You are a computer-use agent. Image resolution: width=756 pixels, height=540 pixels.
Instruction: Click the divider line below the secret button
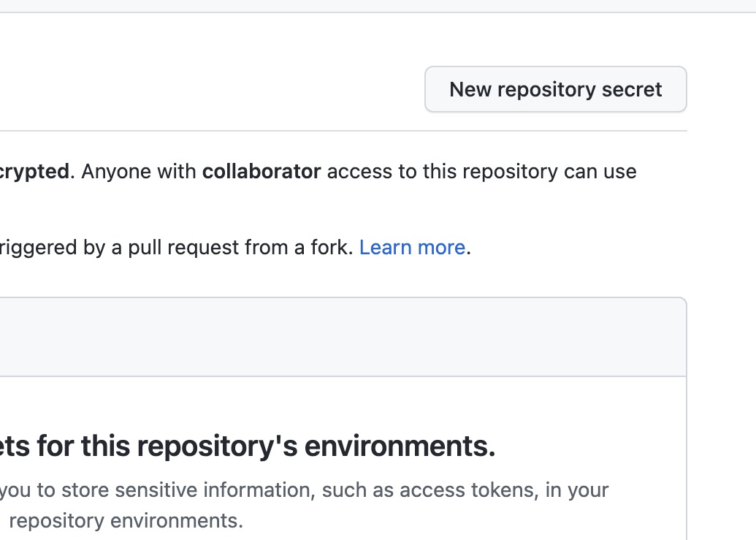(343, 131)
